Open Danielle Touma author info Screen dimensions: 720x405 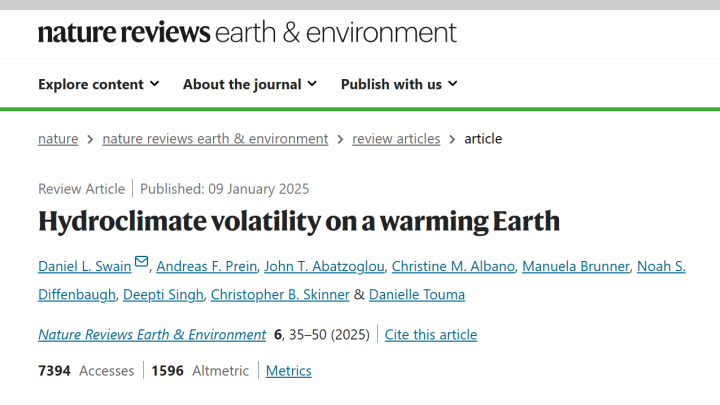(416, 294)
